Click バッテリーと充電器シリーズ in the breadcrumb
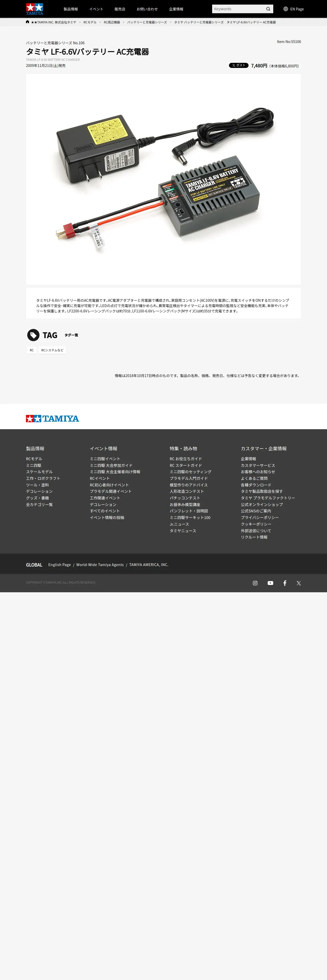The height and width of the screenshot is (980, 327). pos(147,22)
